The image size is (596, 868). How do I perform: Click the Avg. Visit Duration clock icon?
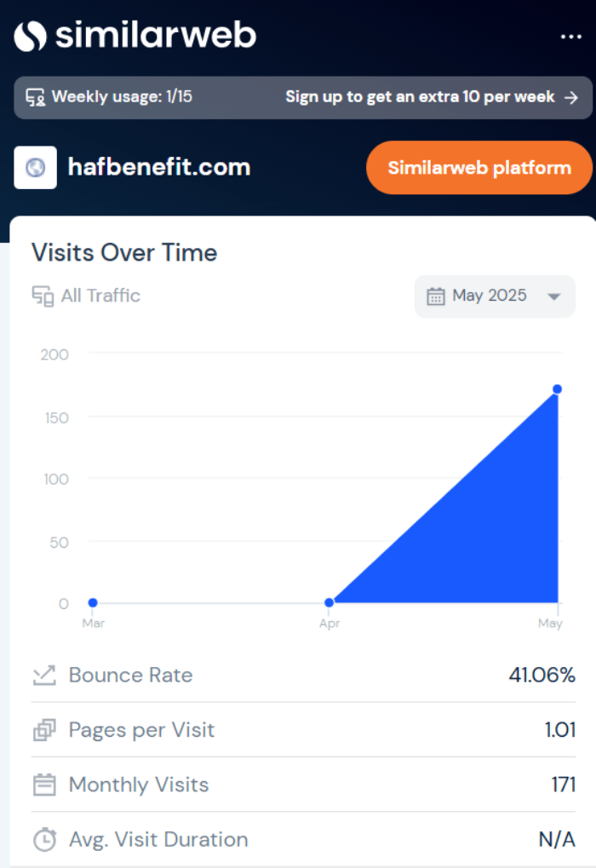[x=44, y=840]
